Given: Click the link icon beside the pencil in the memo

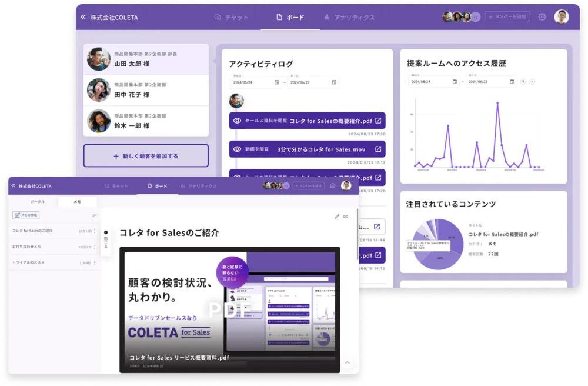Looking at the screenshot, I should click(345, 217).
